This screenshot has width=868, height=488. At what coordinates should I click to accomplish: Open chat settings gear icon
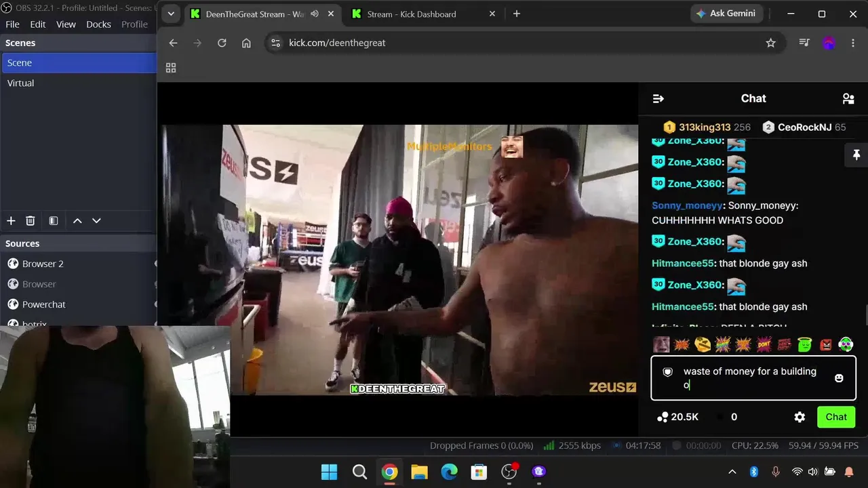point(800,418)
